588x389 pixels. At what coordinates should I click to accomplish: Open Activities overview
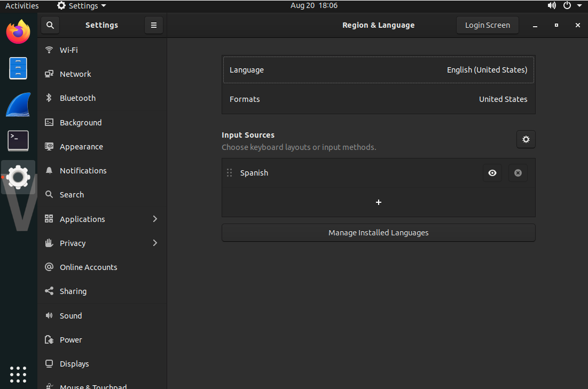(22, 6)
